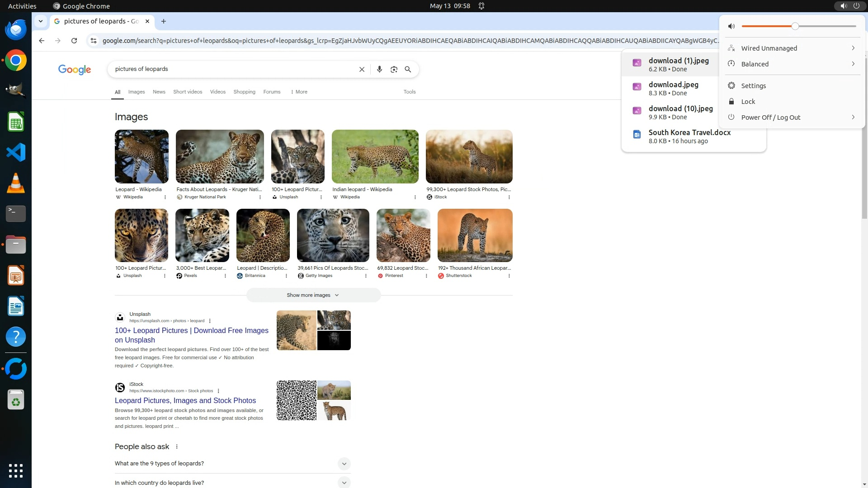Launch VLC from the dock
This screenshot has height=488, width=868.
(16, 183)
